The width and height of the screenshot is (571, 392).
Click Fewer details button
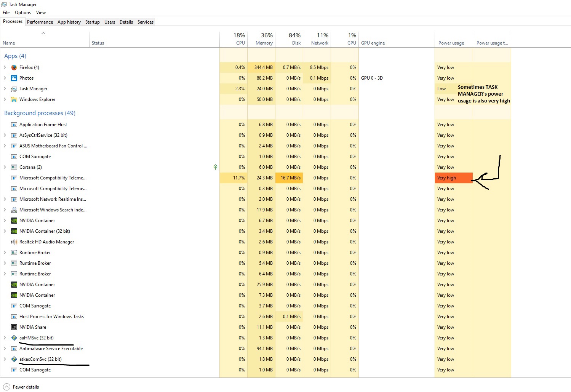click(x=22, y=387)
